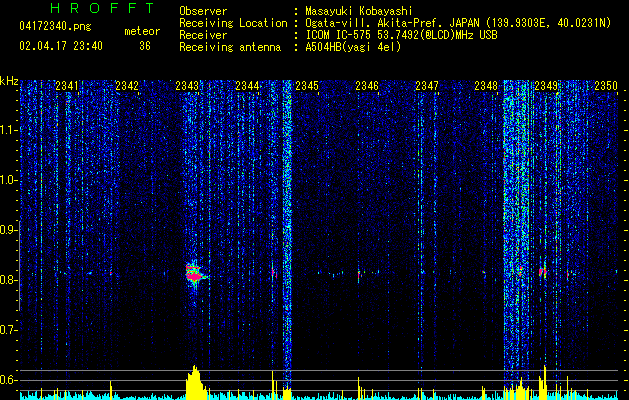Click the Receiving antenna label
The width and height of the screenshot is (629, 400).
pyautogui.click(x=230, y=47)
